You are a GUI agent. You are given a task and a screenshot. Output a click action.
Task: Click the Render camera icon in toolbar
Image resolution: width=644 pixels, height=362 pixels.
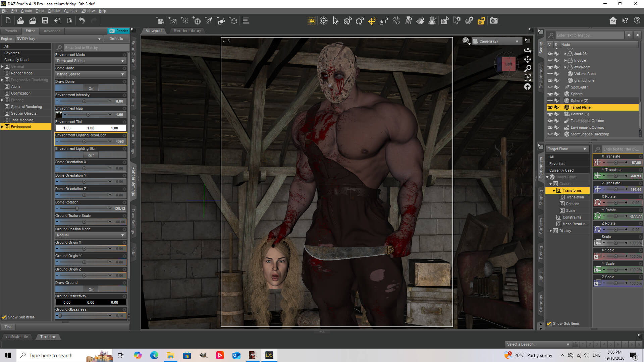pyautogui.click(x=494, y=21)
